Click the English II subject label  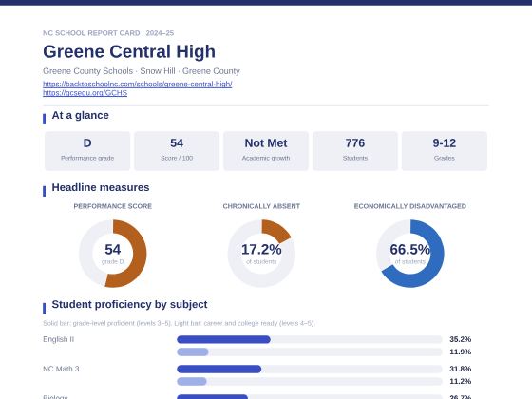click(58, 339)
